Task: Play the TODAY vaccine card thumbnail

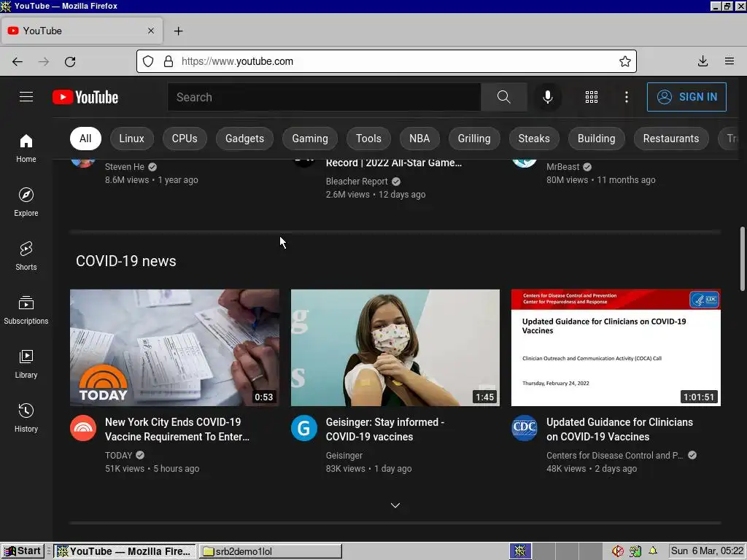Action: (174, 348)
